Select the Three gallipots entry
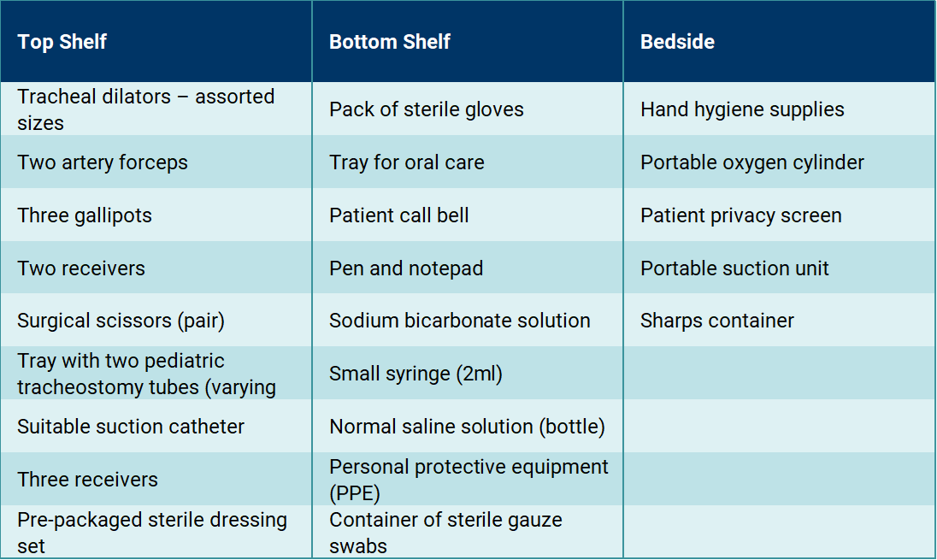The height and width of the screenshot is (560, 937). pyautogui.click(x=156, y=215)
